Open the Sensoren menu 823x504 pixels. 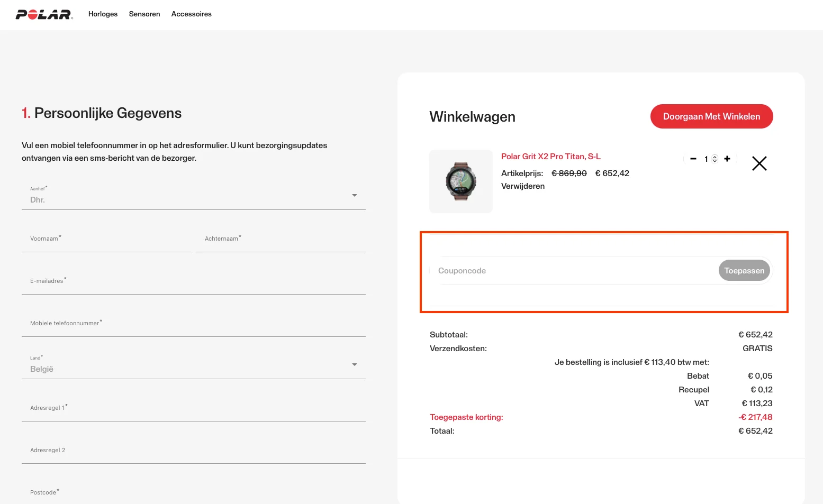(x=144, y=14)
